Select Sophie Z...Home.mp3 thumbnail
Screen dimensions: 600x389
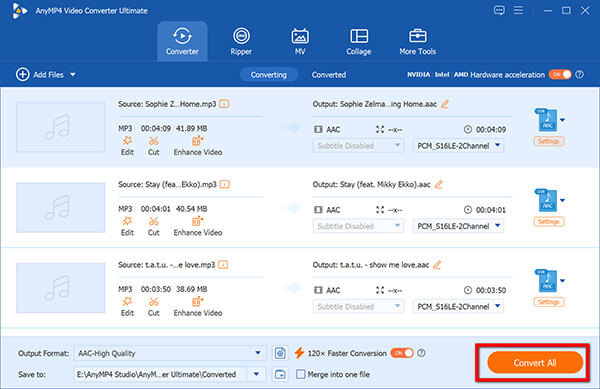[60, 127]
